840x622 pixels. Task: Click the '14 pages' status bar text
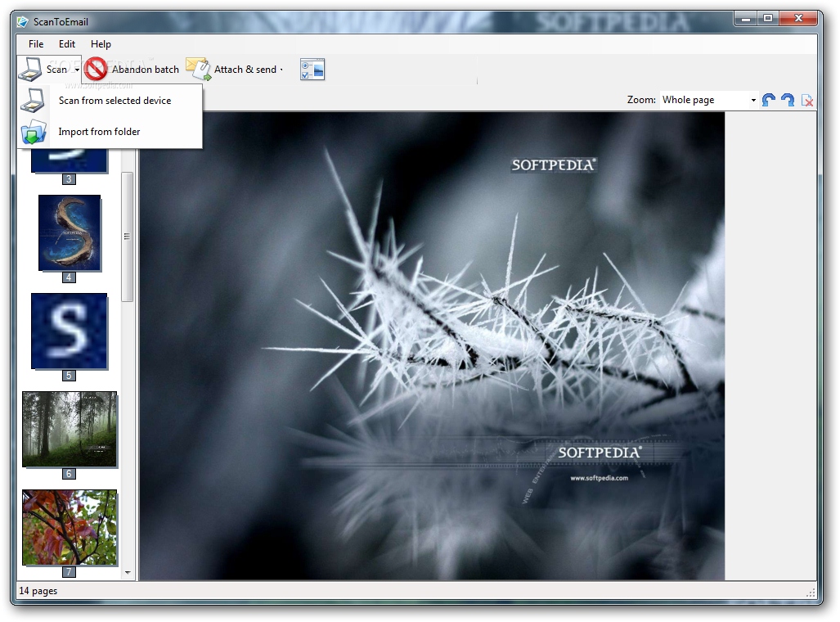coord(38,591)
